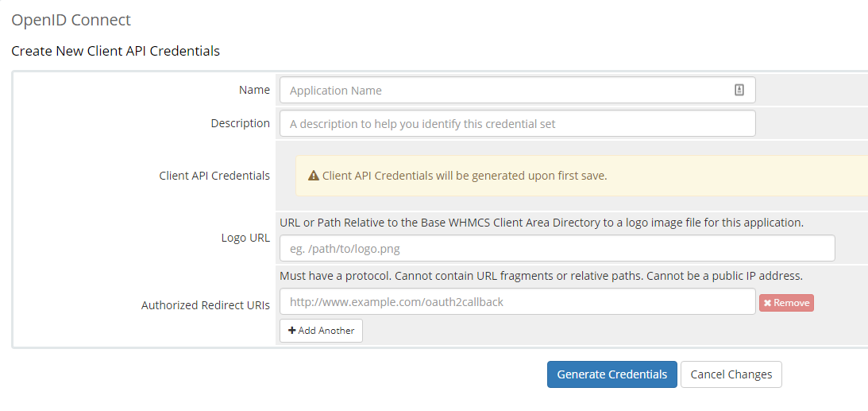Click the Logo URL label
The width and height of the screenshot is (868, 411).
(x=245, y=238)
